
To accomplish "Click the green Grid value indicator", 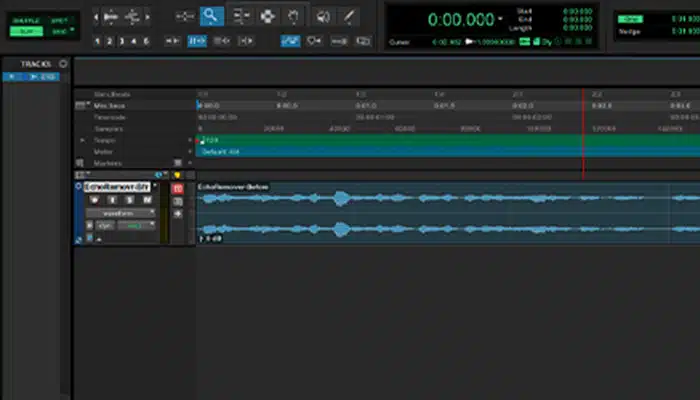I will click(630, 19).
